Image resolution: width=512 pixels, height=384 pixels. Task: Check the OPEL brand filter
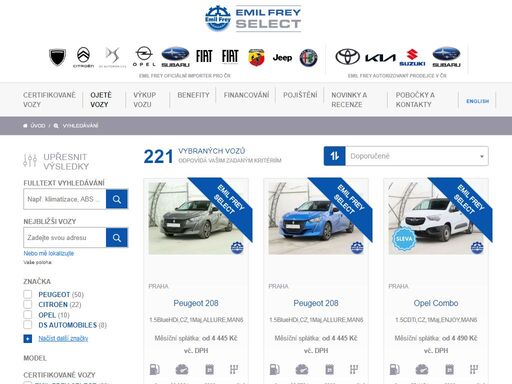point(28,315)
